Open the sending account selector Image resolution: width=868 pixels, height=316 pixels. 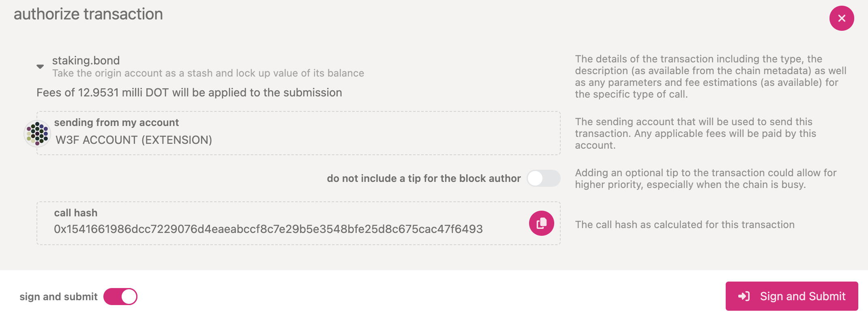pos(298,133)
